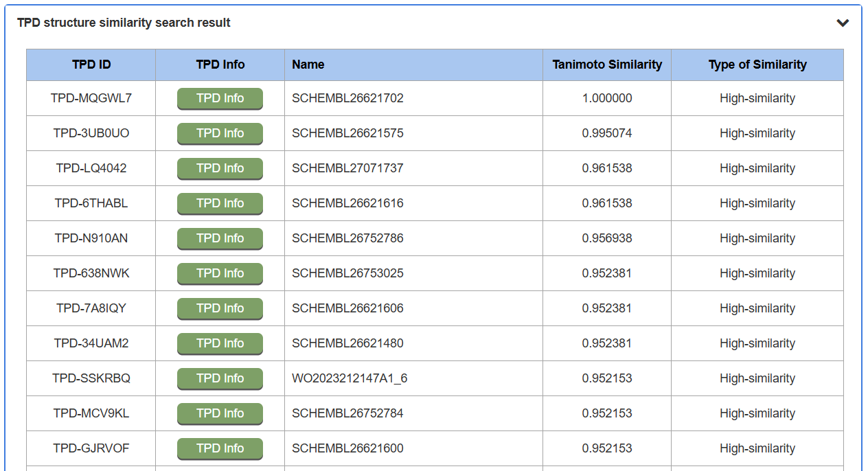
Task: Select the SCHEMBL26621702 name cell
Action: click(x=347, y=98)
